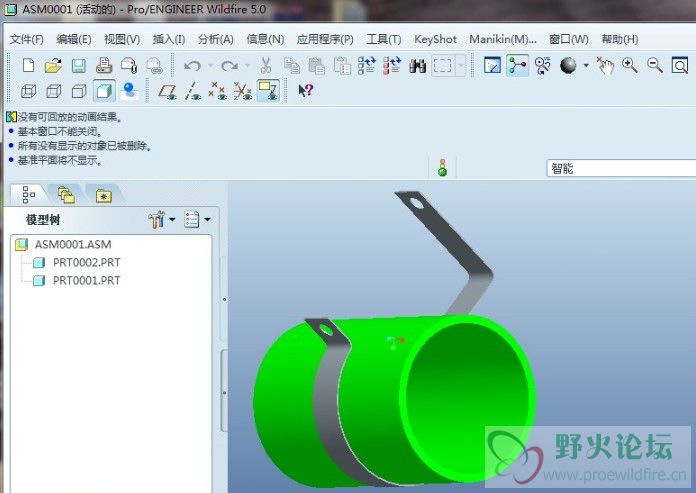The height and width of the screenshot is (493, 696).
Task: Toggle datum points display
Action: (x=218, y=91)
